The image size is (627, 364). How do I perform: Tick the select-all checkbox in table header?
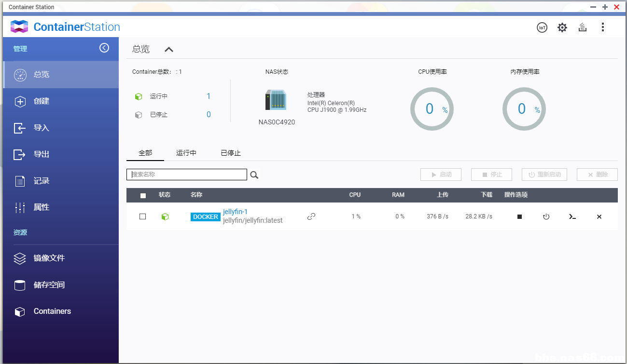143,195
